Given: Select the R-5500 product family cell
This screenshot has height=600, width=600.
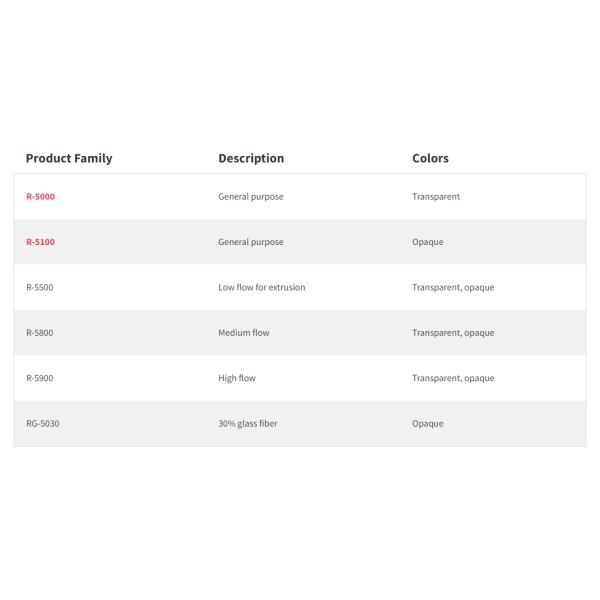Looking at the screenshot, I should pyautogui.click(x=40, y=288).
